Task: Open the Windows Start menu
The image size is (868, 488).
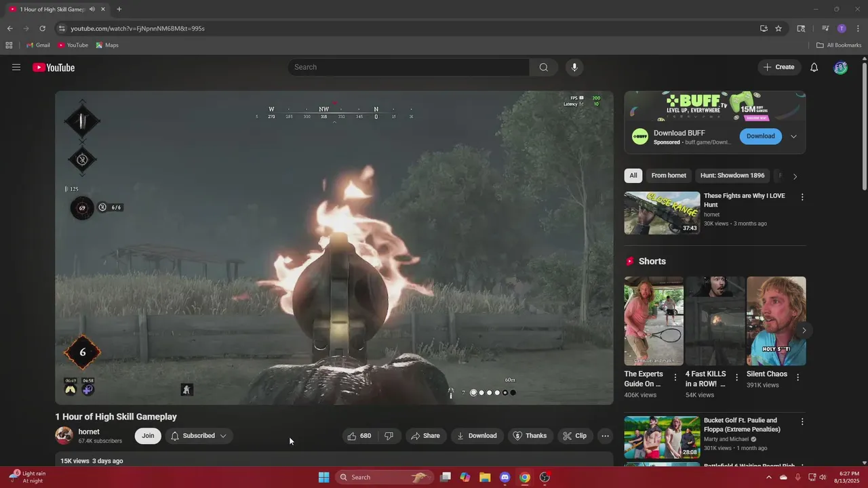Action: [324, 477]
